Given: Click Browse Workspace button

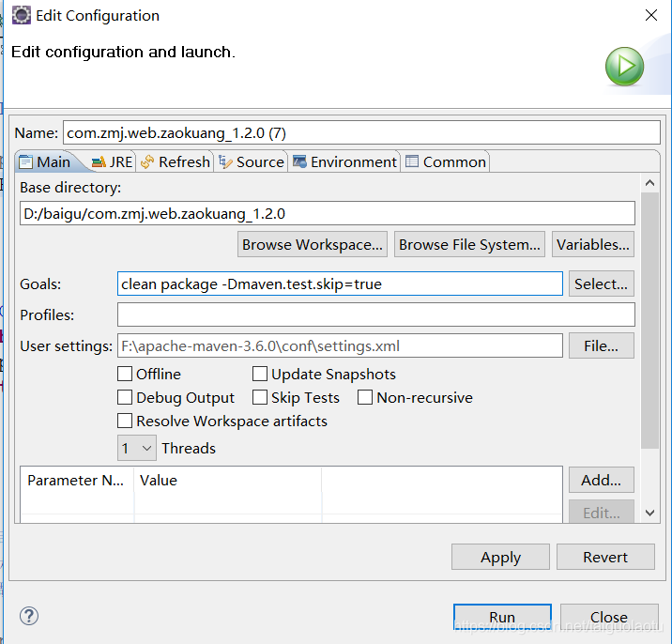Looking at the screenshot, I should 313,244.
